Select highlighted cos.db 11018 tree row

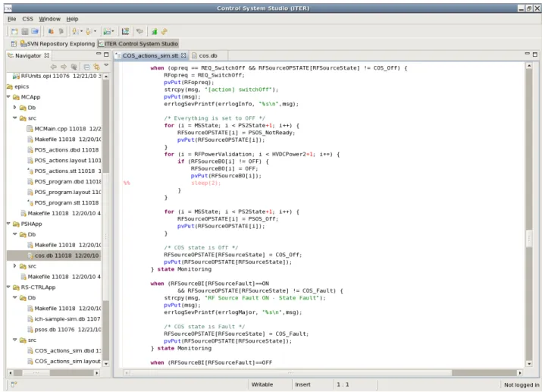(x=54, y=256)
